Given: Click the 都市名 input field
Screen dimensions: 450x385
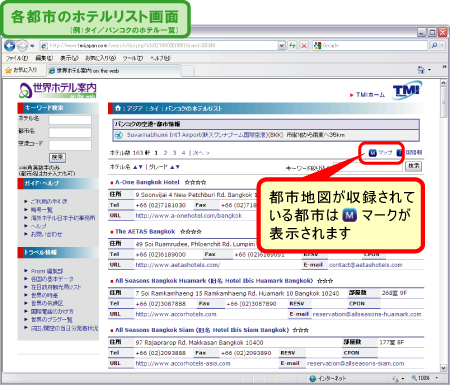Looking at the screenshot, I should (x=70, y=132).
